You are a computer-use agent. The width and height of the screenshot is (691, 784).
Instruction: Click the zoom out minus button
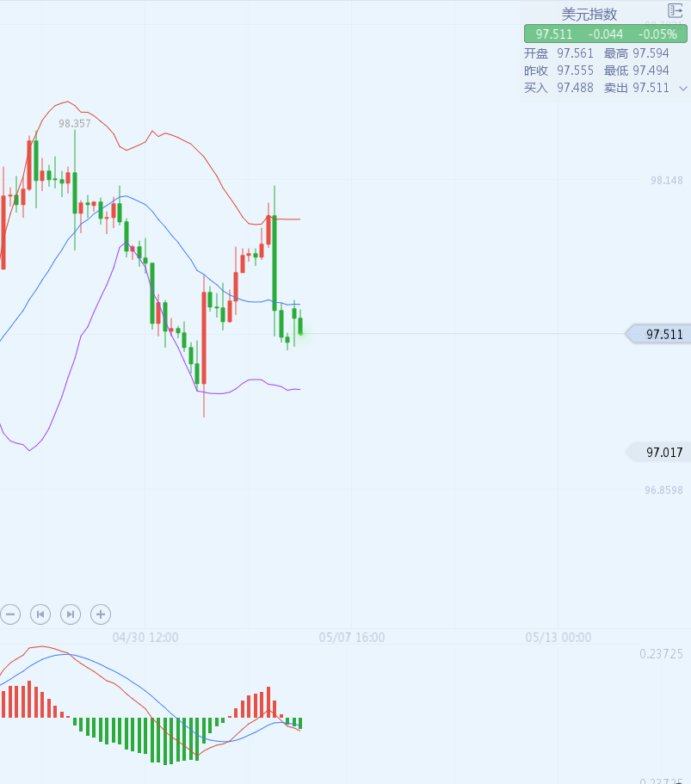[x=10, y=614]
